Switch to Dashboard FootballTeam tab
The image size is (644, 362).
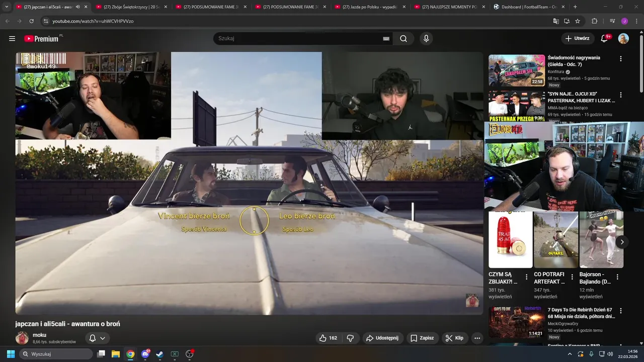point(528,7)
